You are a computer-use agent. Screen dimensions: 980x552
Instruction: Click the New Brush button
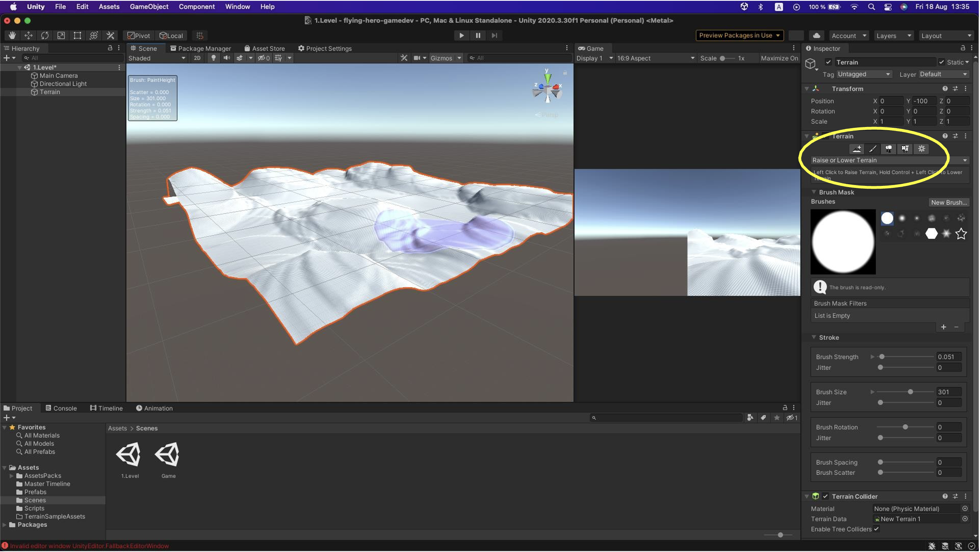click(949, 202)
